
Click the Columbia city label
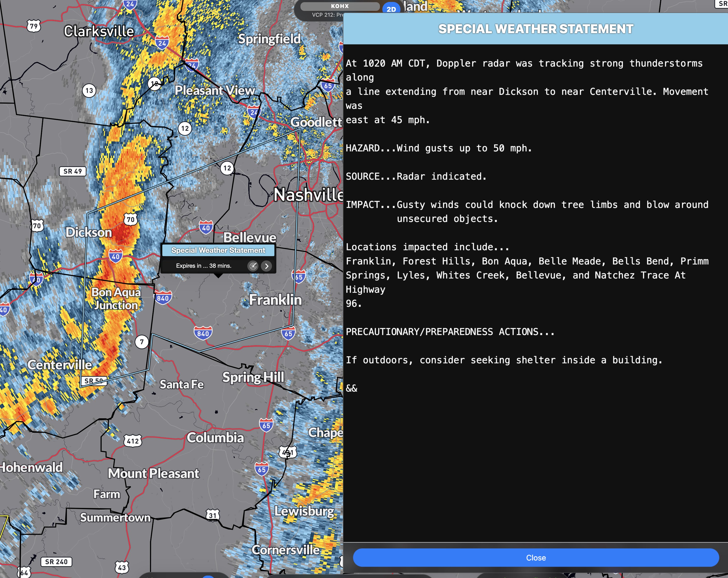click(x=215, y=438)
